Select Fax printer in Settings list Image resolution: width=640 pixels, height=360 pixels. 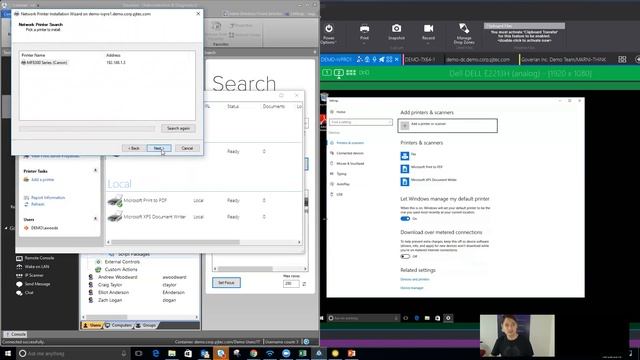point(408,156)
